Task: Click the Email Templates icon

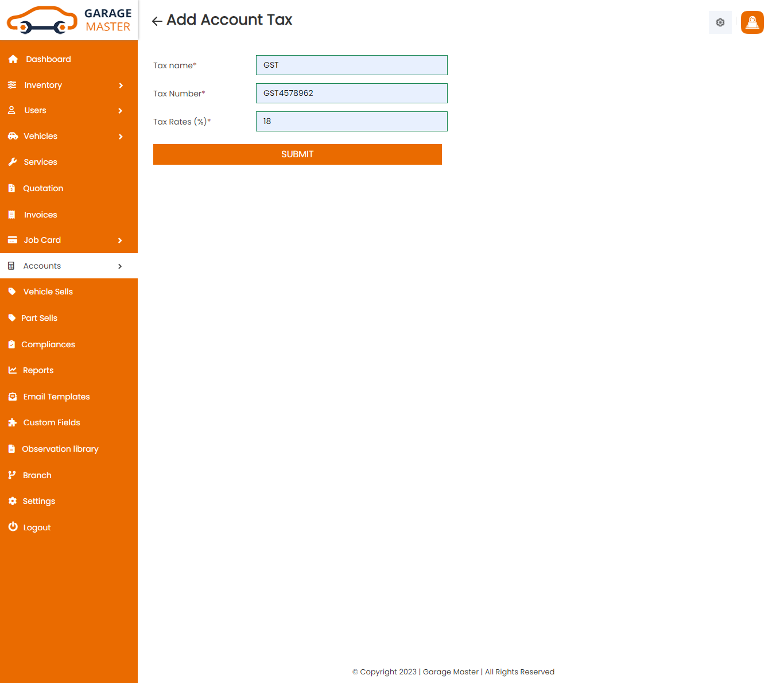Action: click(13, 396)
